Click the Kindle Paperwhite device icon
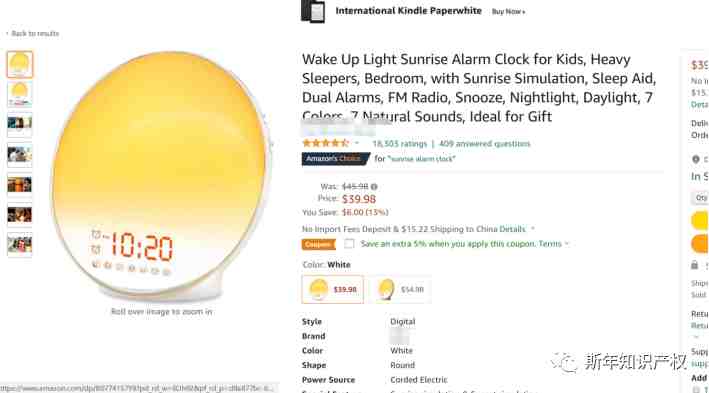 [313, 11]
